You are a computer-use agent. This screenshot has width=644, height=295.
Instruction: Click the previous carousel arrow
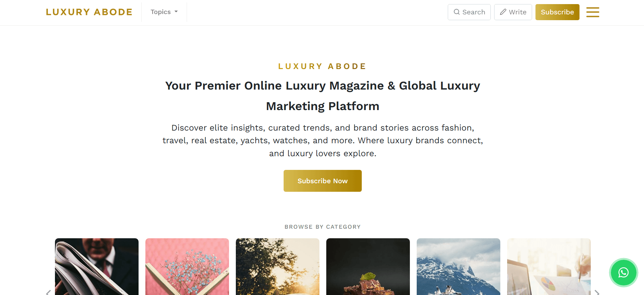48,292
